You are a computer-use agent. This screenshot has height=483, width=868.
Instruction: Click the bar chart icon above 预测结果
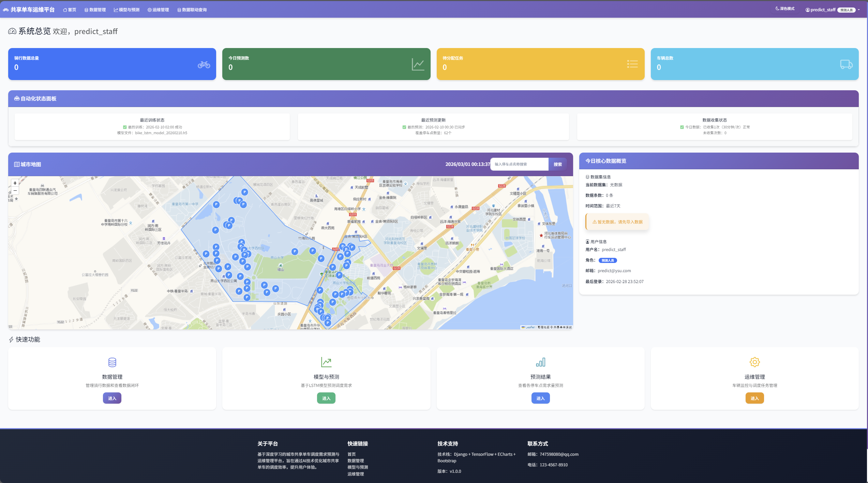tap(540, 362)
